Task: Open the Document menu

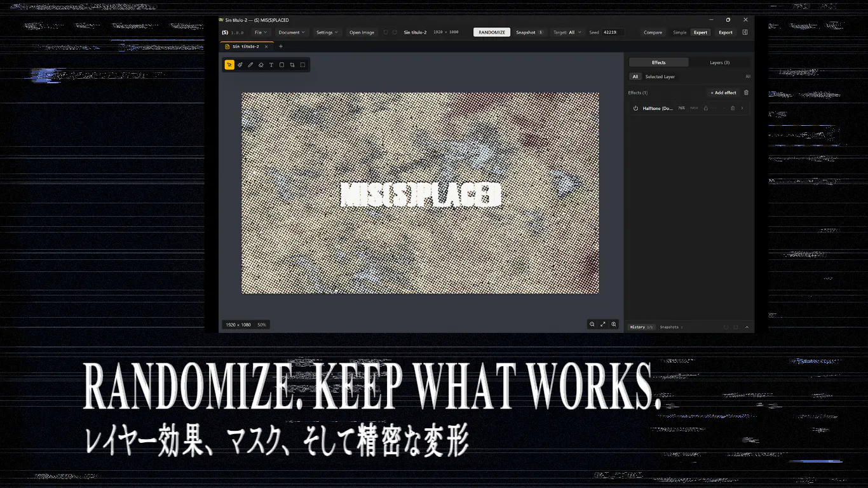Action: (292, 32)
